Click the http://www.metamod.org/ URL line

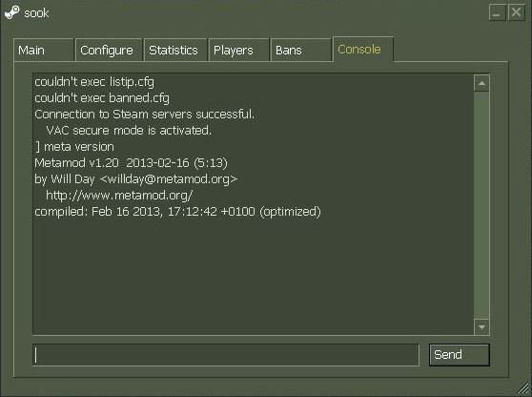[x=119, y=196]
